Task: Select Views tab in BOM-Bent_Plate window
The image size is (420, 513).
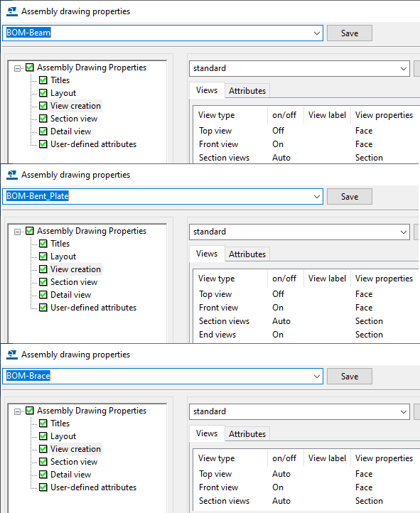Action: 207,253
